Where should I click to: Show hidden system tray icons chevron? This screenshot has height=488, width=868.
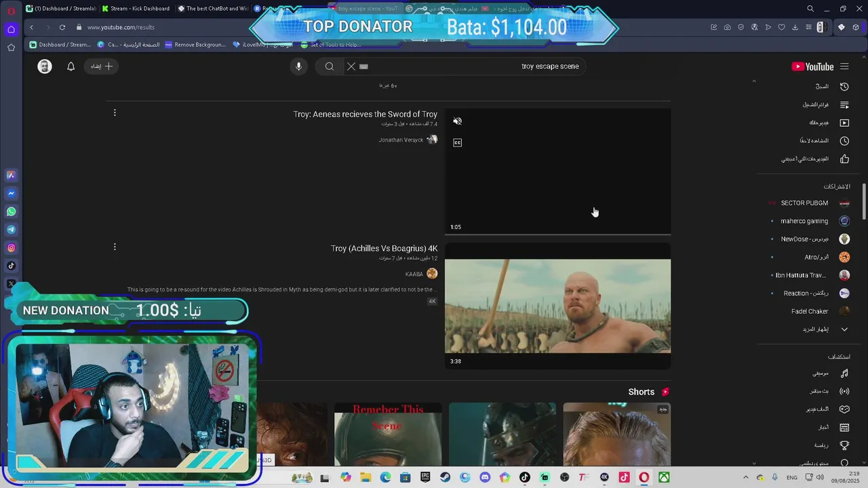(x=746, y=478)
